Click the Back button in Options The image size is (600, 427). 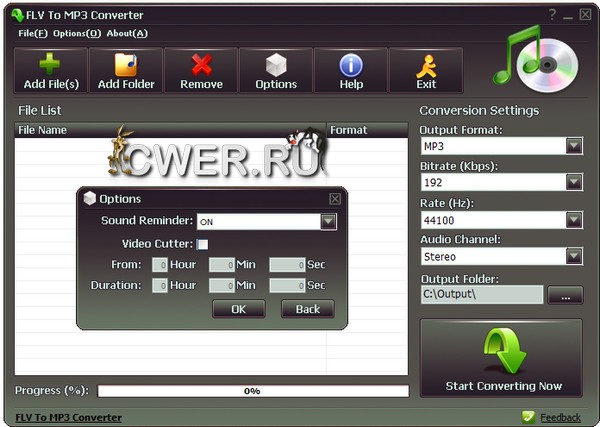307,309
